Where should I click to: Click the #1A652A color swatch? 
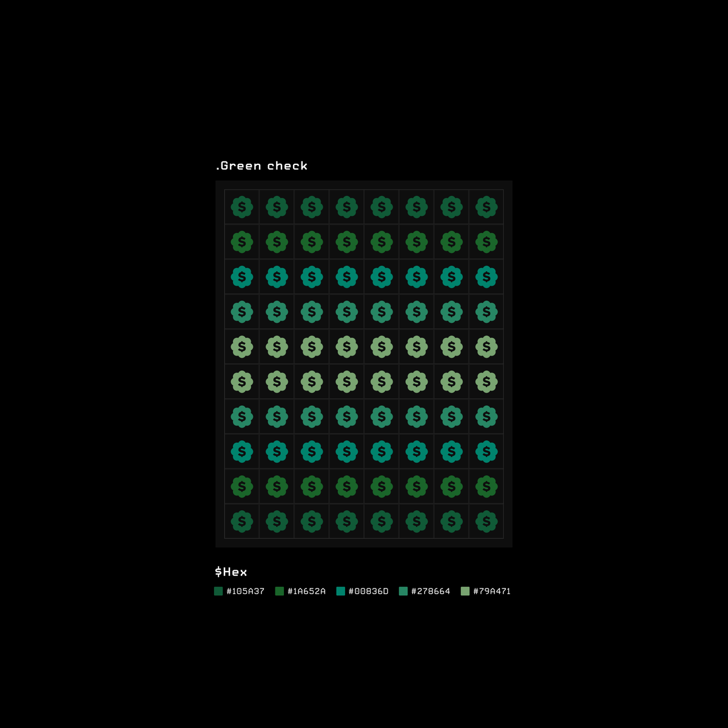tap(280, 591)
